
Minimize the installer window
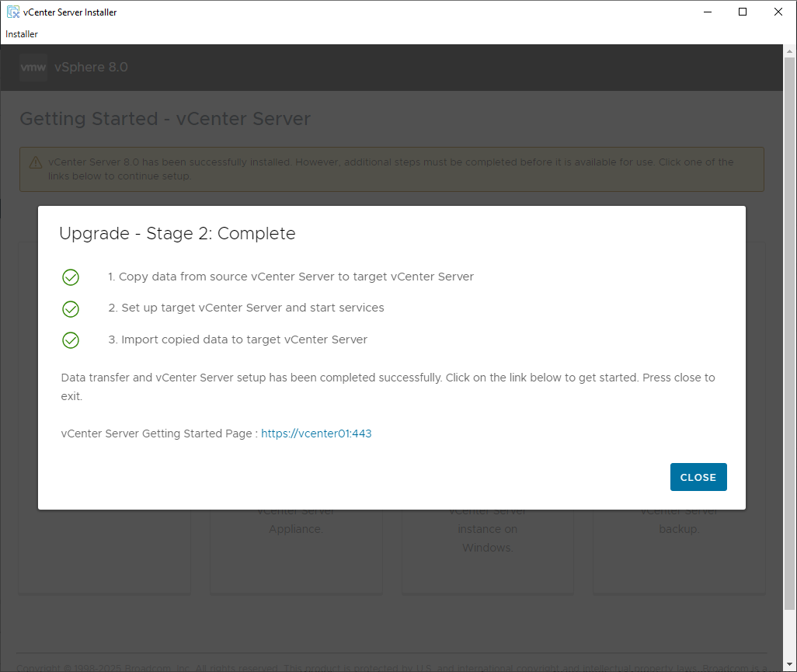707,12
